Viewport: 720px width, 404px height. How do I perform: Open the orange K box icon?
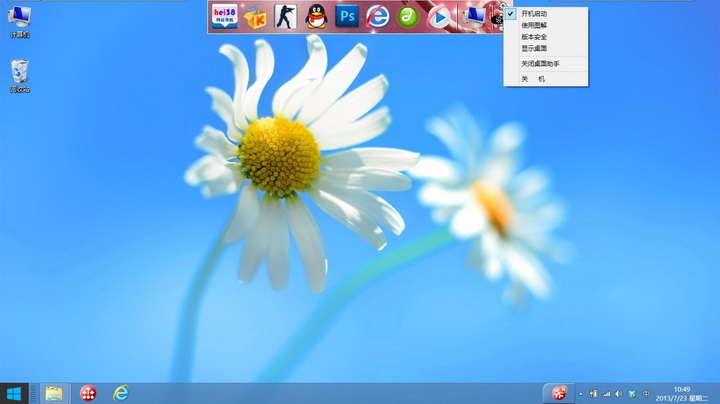(255, 17)
